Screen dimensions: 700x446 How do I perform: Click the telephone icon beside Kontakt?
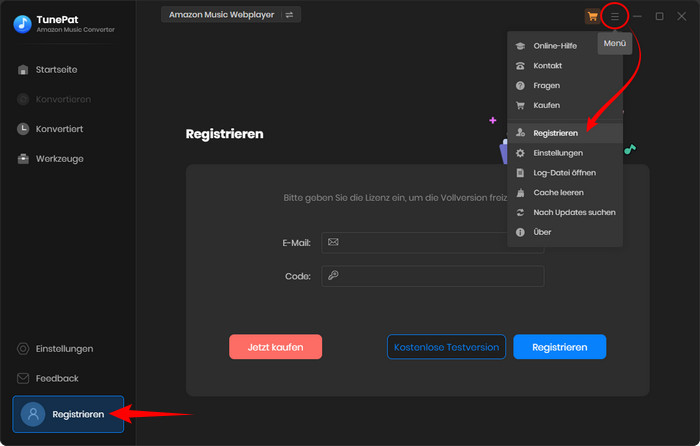[x=520, y=66]
